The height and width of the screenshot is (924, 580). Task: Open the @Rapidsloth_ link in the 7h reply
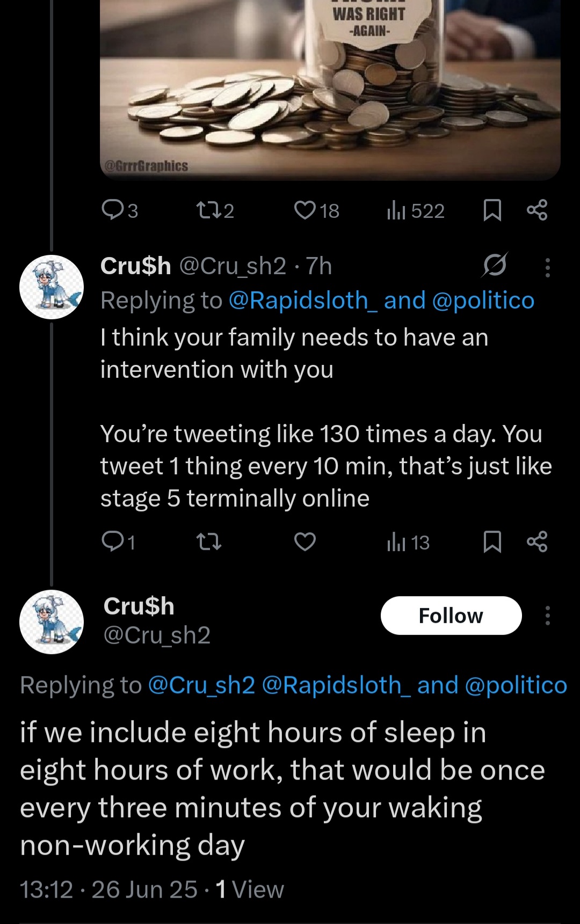coord(303,300)
